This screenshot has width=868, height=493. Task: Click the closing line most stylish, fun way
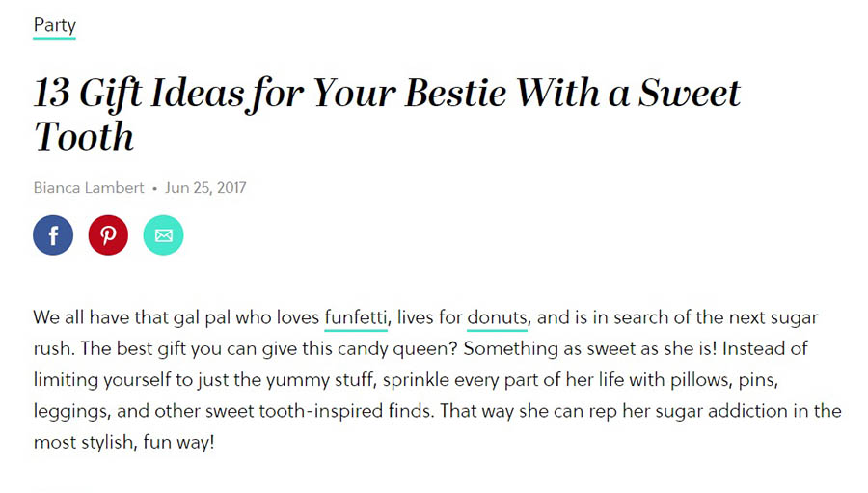124,442
